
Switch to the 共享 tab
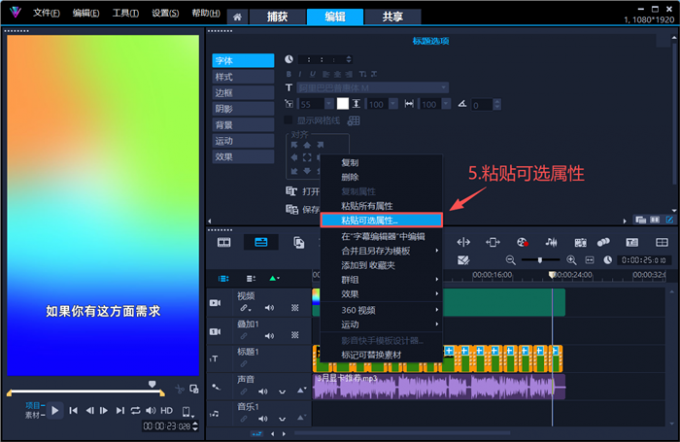[x=392, y=17]
